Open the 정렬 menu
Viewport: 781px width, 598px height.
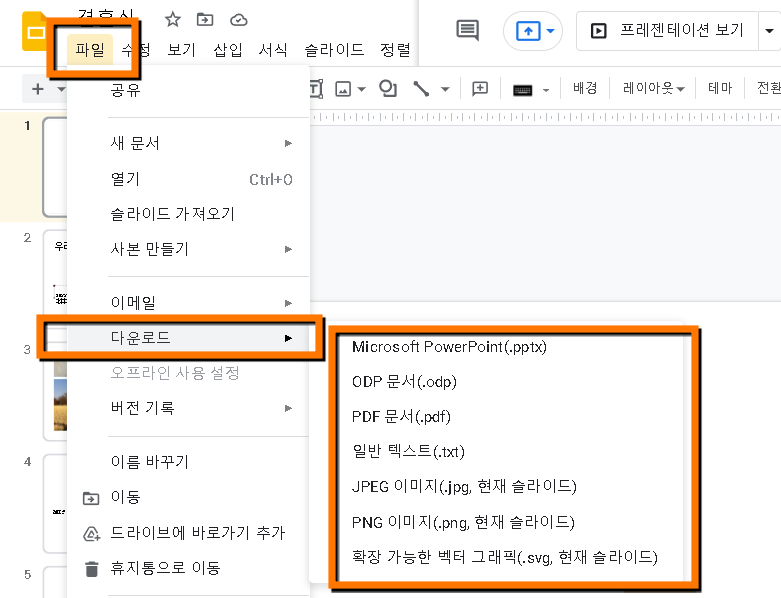coord(395,49)
